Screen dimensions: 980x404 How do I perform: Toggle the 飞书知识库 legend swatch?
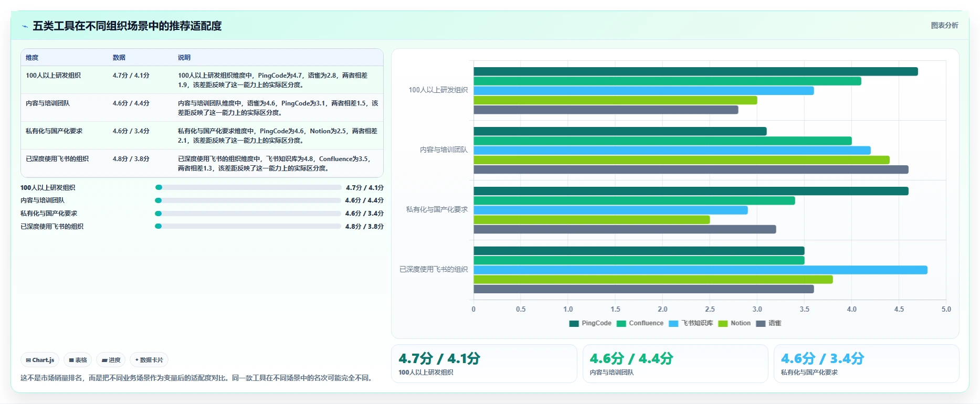(673, 324)
